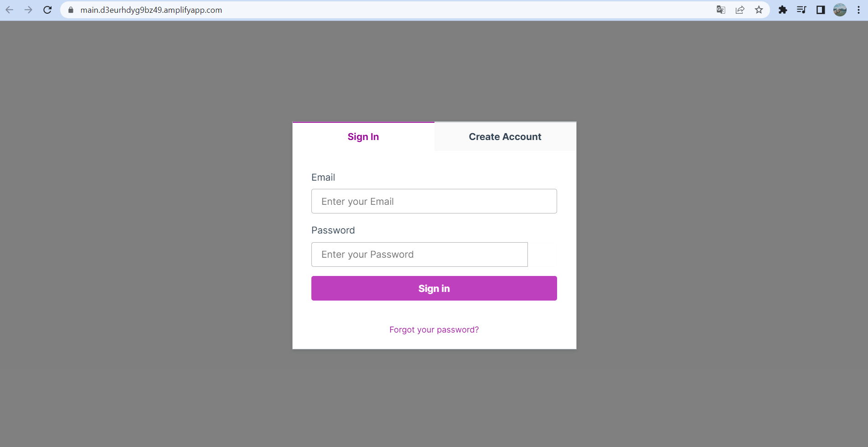
Task: Go back using the browser back arrow
Action: point(10,10)
